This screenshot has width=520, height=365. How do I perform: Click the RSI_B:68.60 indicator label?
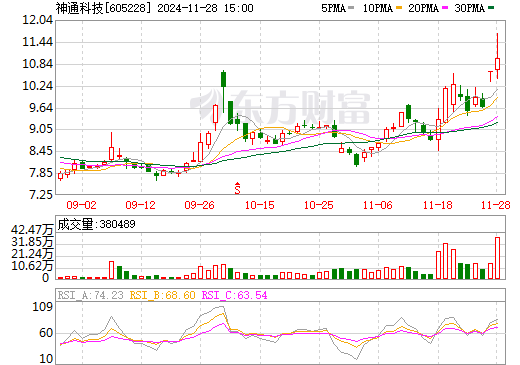click(x=162, y=295)
